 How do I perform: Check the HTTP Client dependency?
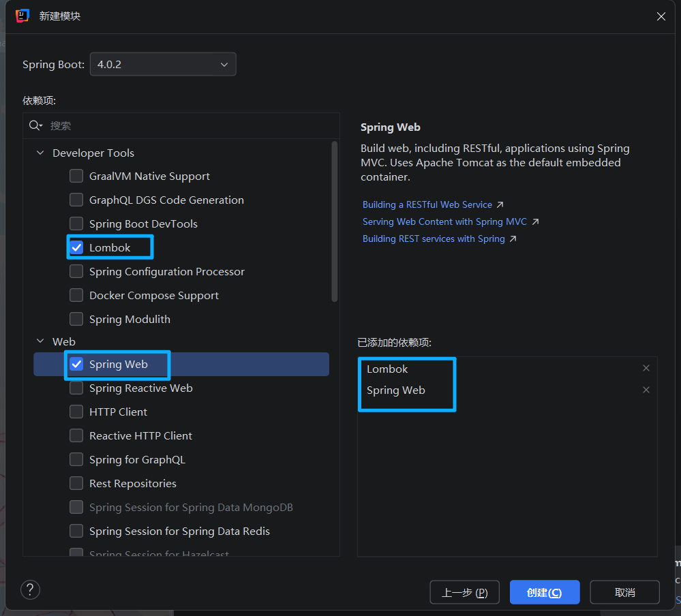pos(76,412)
